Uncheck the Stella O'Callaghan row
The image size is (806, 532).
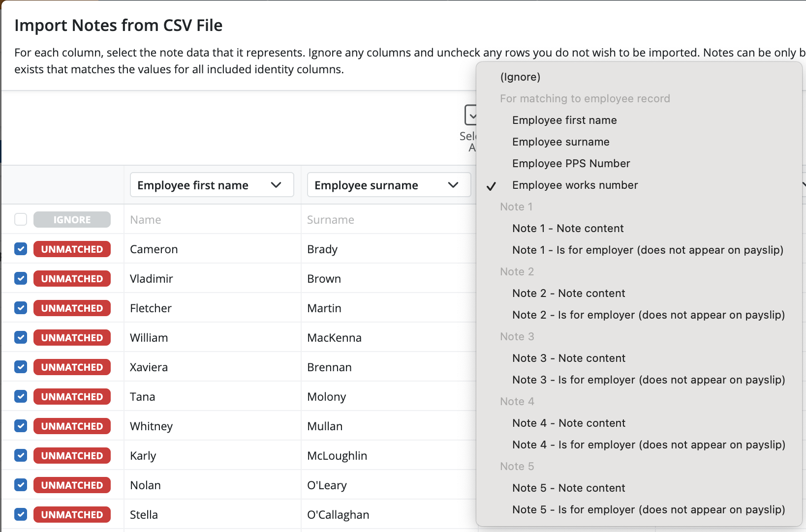coord(20,514)
